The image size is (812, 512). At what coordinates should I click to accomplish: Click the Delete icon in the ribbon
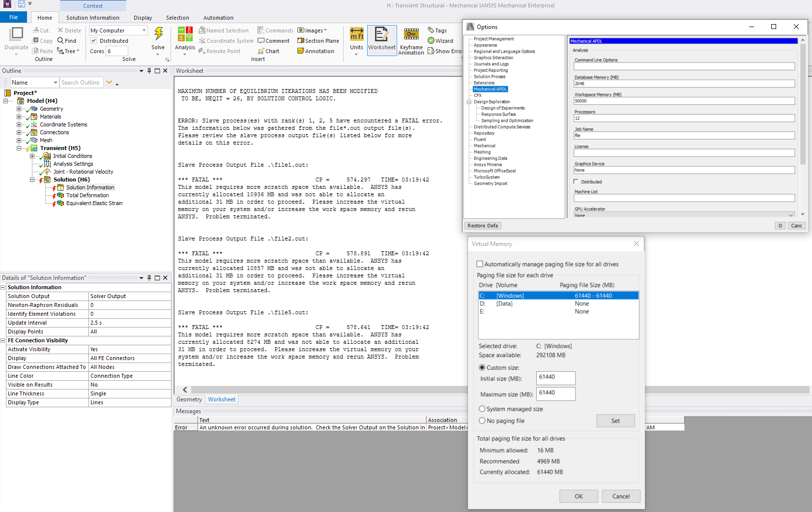click(x=60, y=30)
